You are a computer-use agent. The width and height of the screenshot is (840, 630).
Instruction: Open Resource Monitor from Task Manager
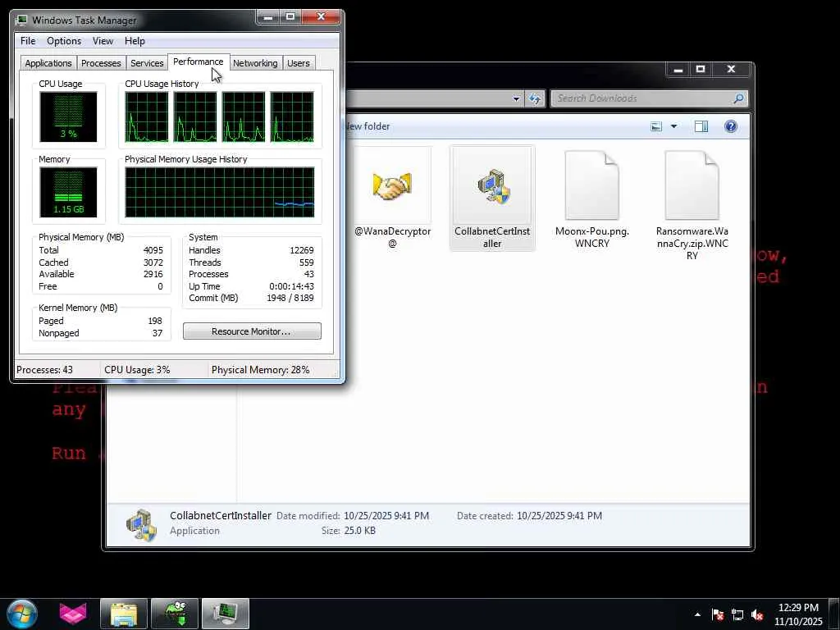coord(252,331)
